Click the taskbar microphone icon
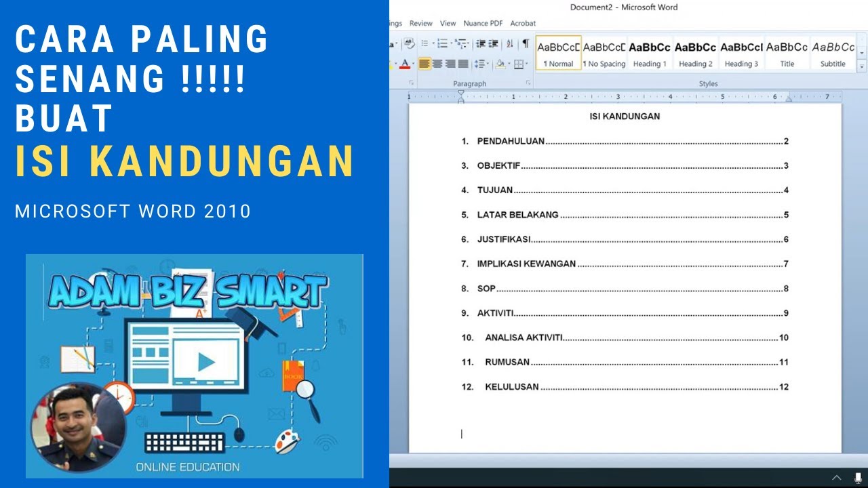The image size is (868, 488). pos(857,478)
